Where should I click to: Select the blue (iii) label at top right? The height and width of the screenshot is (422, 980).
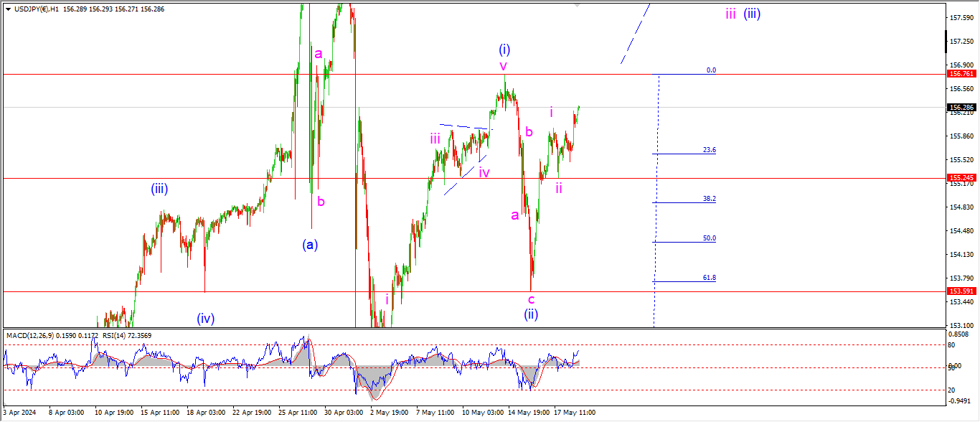point(751,13)
